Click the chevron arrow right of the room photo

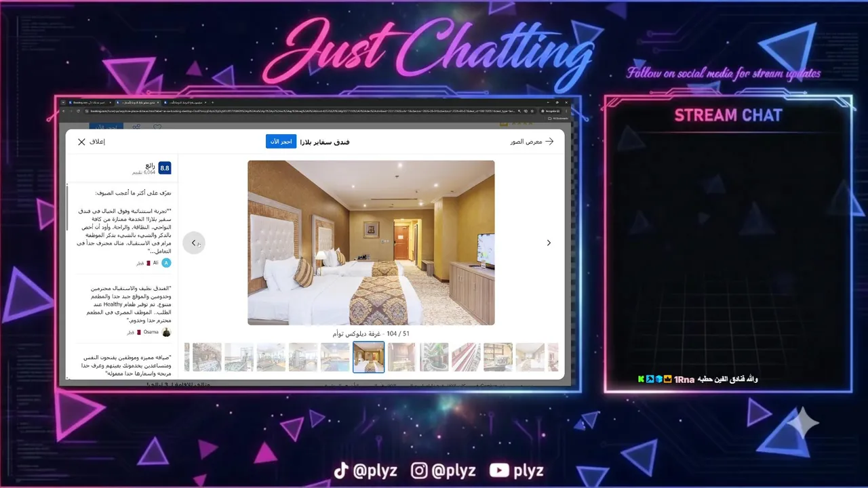tap(549, 243)
